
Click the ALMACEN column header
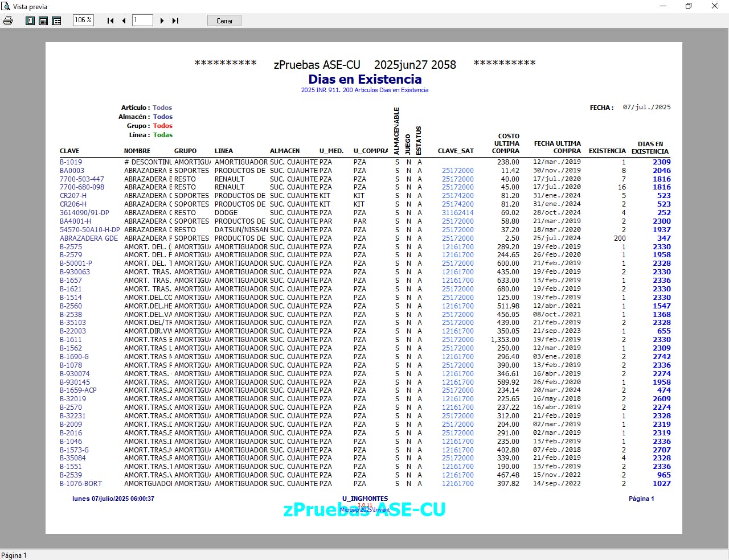point(285,151)
